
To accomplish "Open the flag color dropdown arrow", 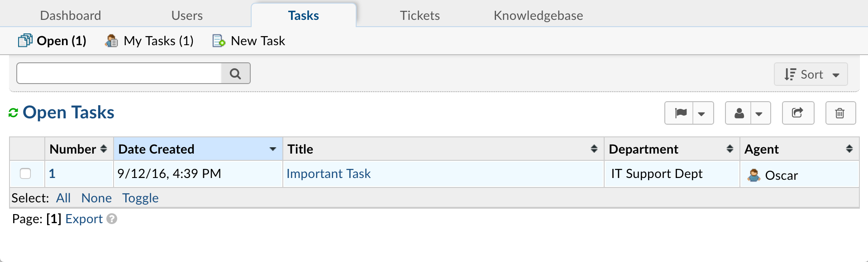I will 702,113.
